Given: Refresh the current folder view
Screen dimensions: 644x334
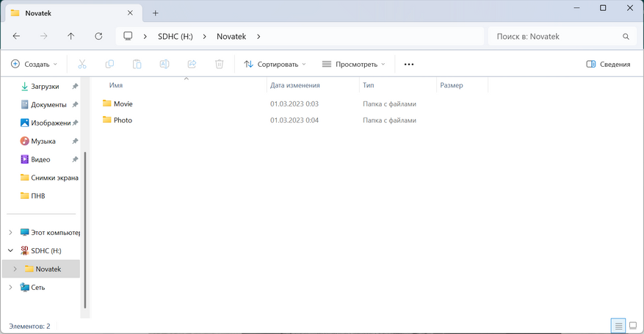Looking at the screenshot, I should click(x=98, y=36).
